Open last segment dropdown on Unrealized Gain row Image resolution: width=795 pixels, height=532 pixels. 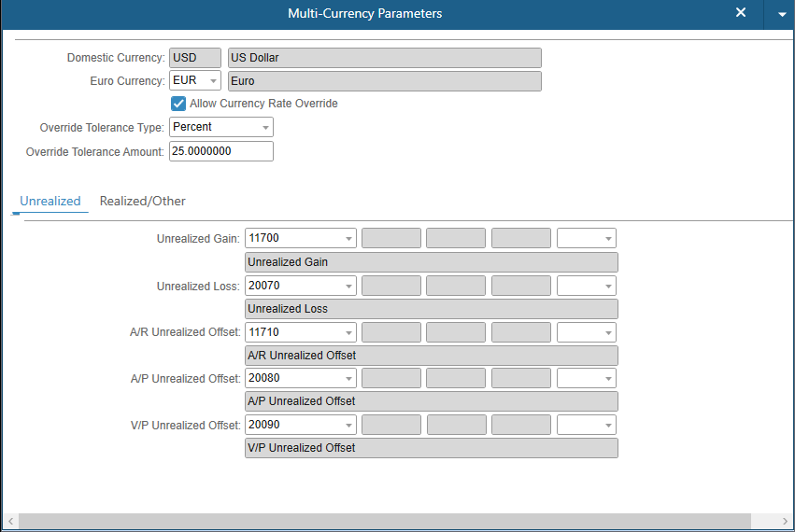pyautogui.click(x=608, y=239)
